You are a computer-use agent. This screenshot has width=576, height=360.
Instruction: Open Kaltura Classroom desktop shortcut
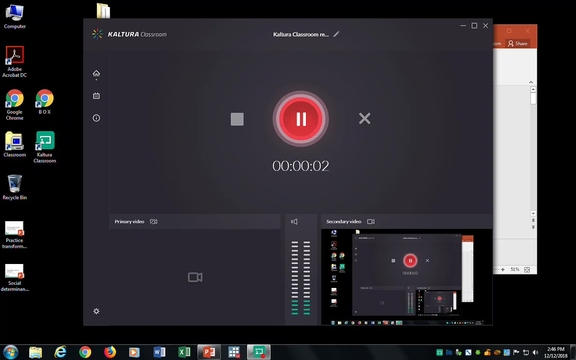[45, 147]
